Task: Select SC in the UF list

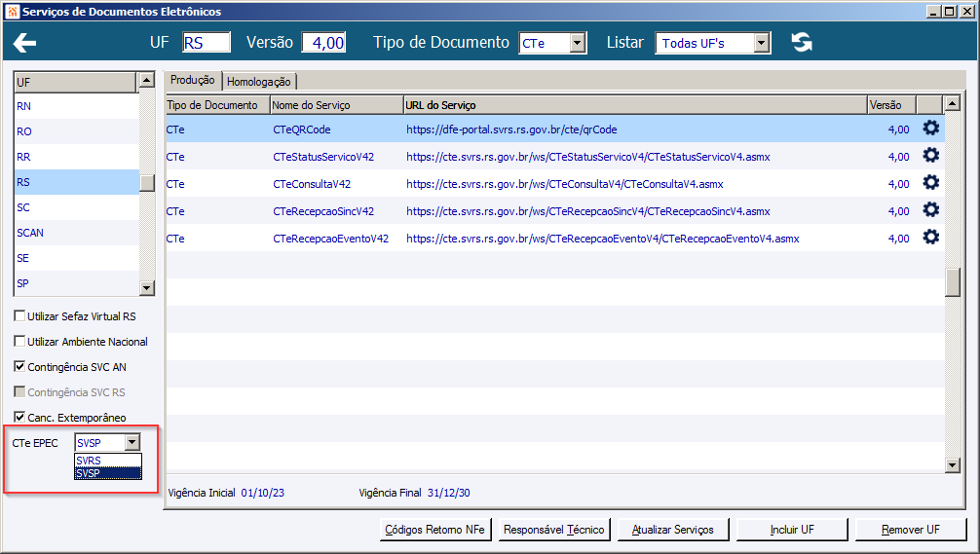Action: [76, 207]
